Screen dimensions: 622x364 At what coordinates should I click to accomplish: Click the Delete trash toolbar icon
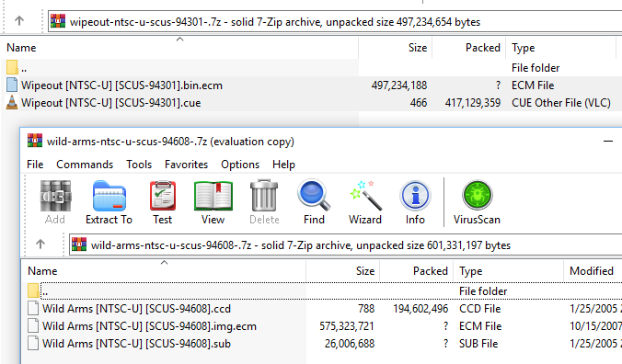point(264,202)
